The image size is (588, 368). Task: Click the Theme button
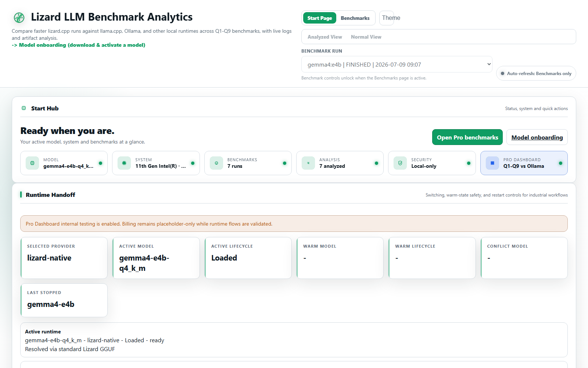pos(387,18)
